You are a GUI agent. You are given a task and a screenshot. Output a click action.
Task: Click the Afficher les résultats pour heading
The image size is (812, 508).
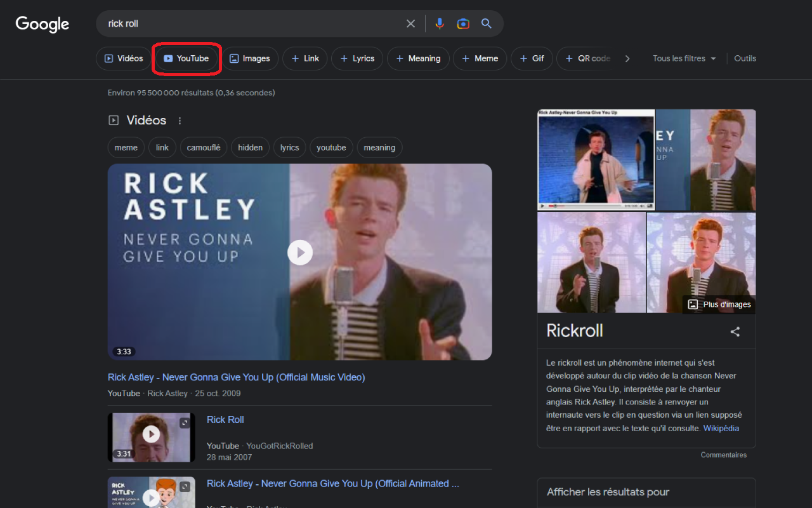[x=608, y=492]
